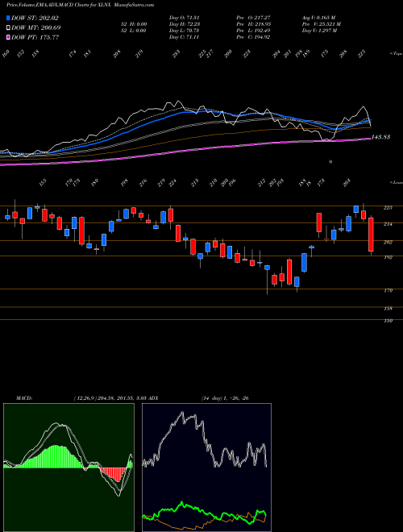Click the Day C: 71.11 value
The image size is (403, 532).
coord(184,37)
